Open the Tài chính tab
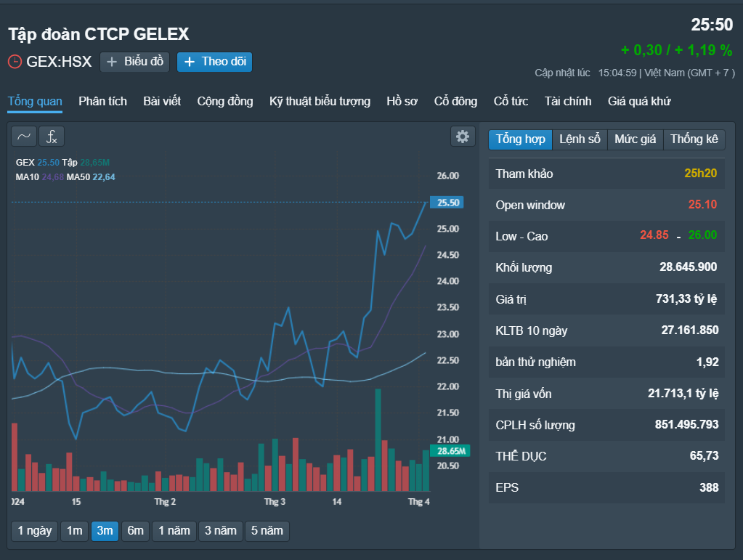Image resolution: width=743 pixels, height=560 pixels. 568,102
